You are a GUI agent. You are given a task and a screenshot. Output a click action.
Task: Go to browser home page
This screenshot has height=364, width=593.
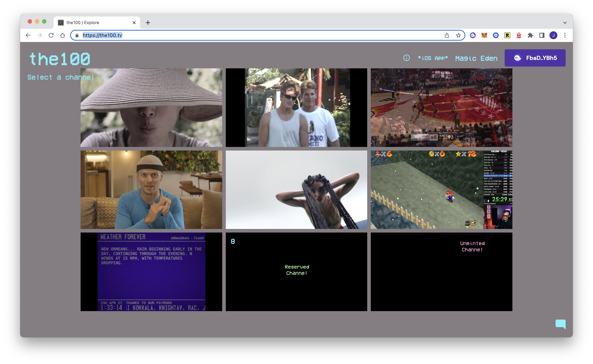[63, 35]
